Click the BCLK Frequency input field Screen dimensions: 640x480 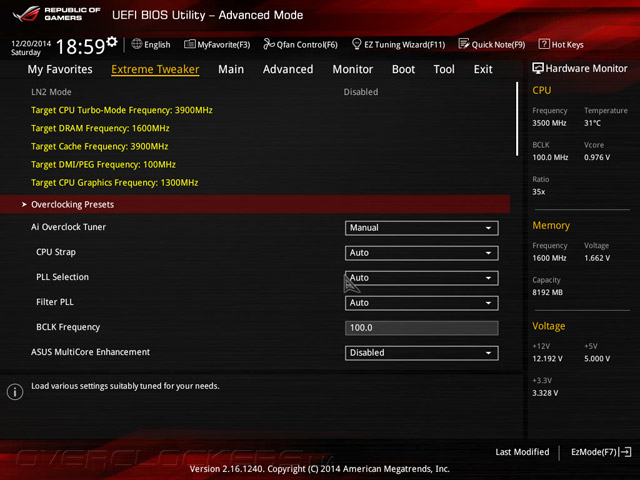pyautogui.click(x=422, y=328)
